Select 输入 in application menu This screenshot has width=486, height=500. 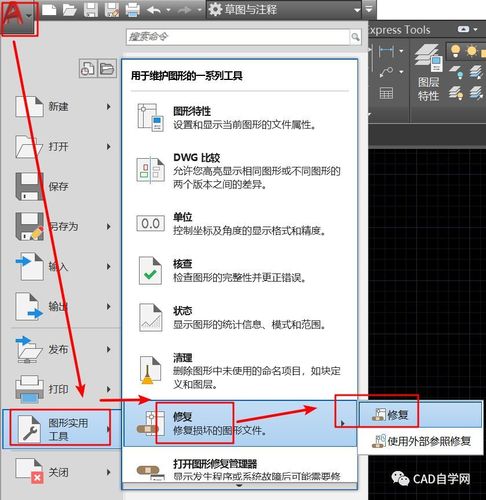click(63, 266)
